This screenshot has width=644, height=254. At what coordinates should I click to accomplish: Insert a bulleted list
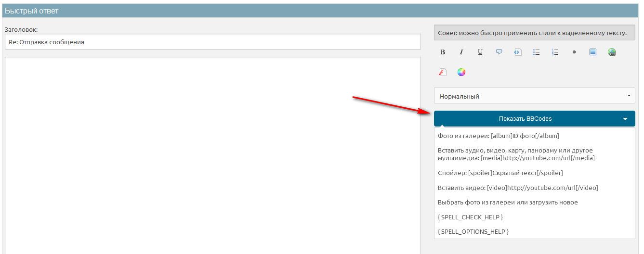537,52
